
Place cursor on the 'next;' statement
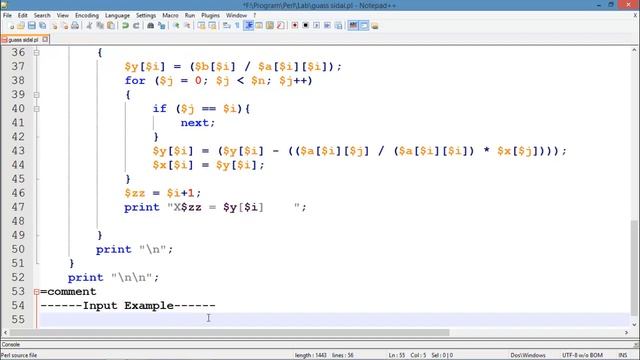point(198,123)
